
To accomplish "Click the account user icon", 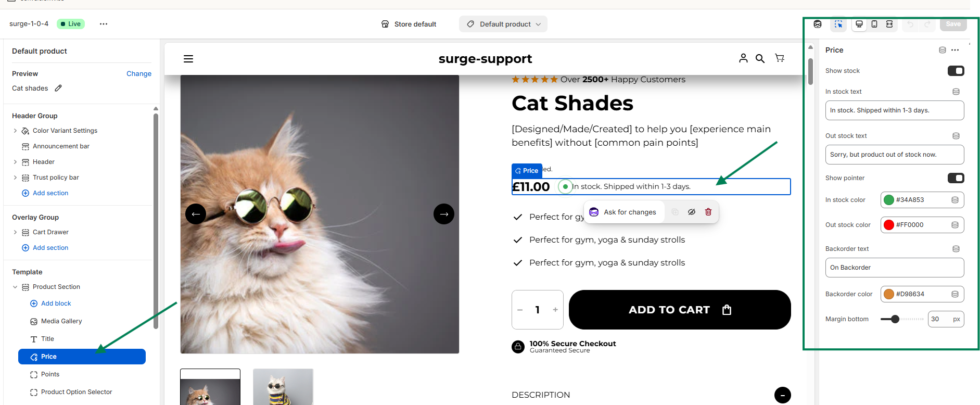I will tap(743, 58).
